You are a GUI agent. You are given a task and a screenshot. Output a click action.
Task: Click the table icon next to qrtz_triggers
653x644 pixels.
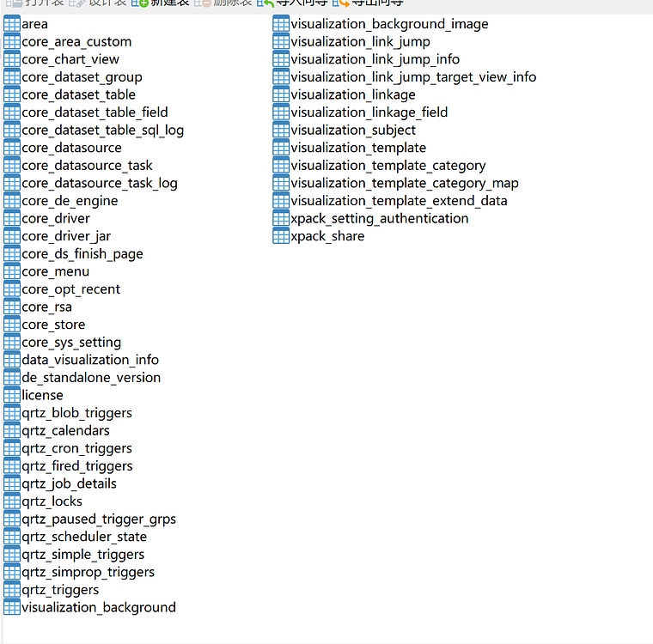pyautogui.click(x=12, y=590)
